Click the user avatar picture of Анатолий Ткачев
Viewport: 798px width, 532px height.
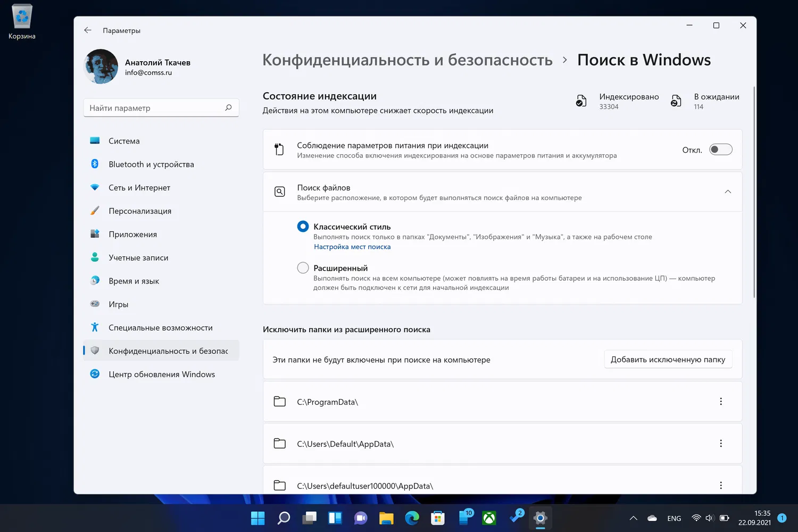click(101, 66)
